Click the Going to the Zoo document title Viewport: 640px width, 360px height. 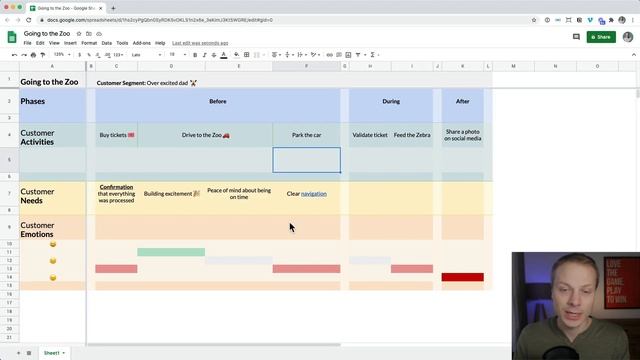pos(47,33)
